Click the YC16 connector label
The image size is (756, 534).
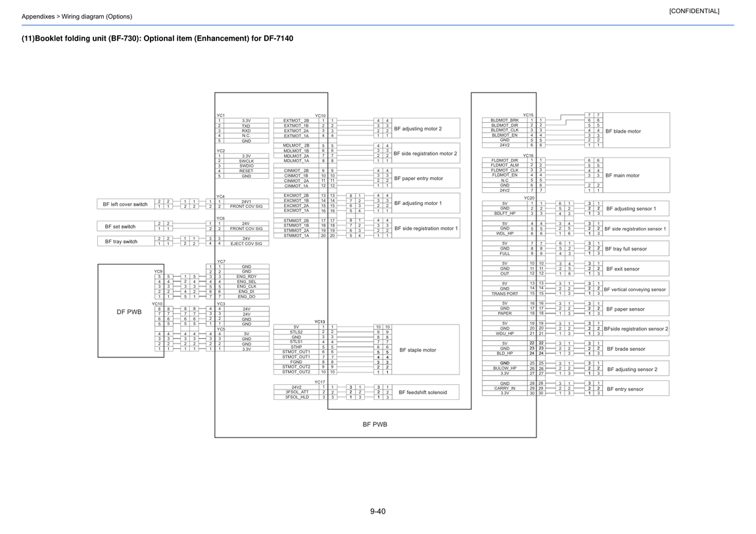529,156
